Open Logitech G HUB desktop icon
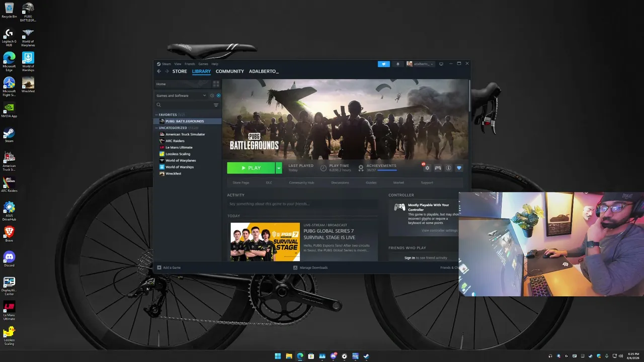 [x=9, y=37]
